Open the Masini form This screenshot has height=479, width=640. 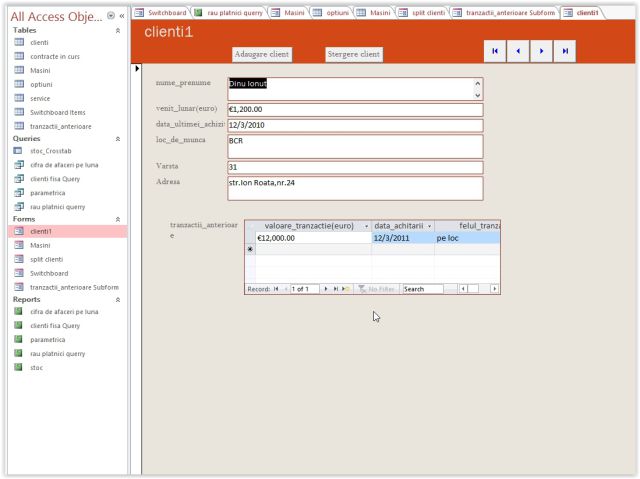click(40, 245)
